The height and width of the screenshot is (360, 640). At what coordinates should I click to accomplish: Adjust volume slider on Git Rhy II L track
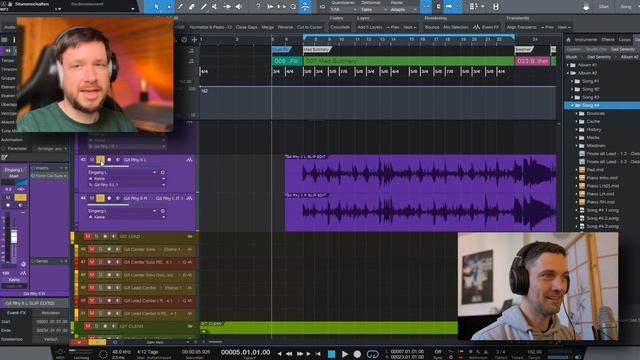click(108, 166)
